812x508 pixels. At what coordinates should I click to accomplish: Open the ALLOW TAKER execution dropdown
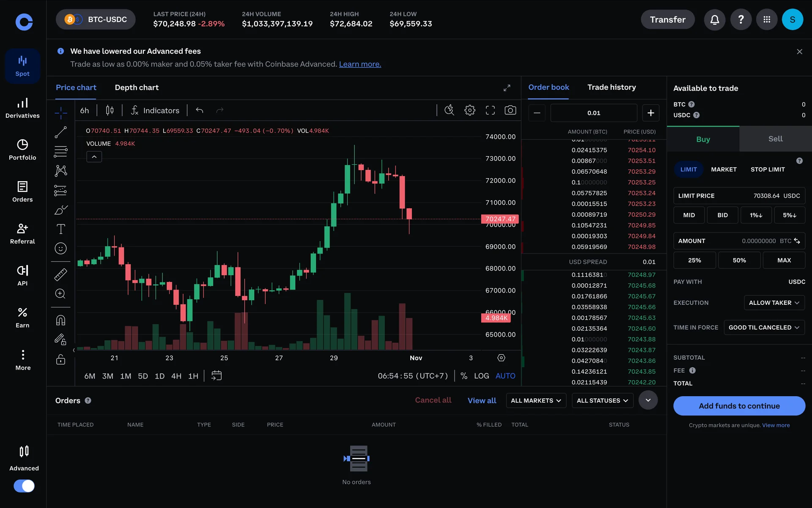pos(774,303)
